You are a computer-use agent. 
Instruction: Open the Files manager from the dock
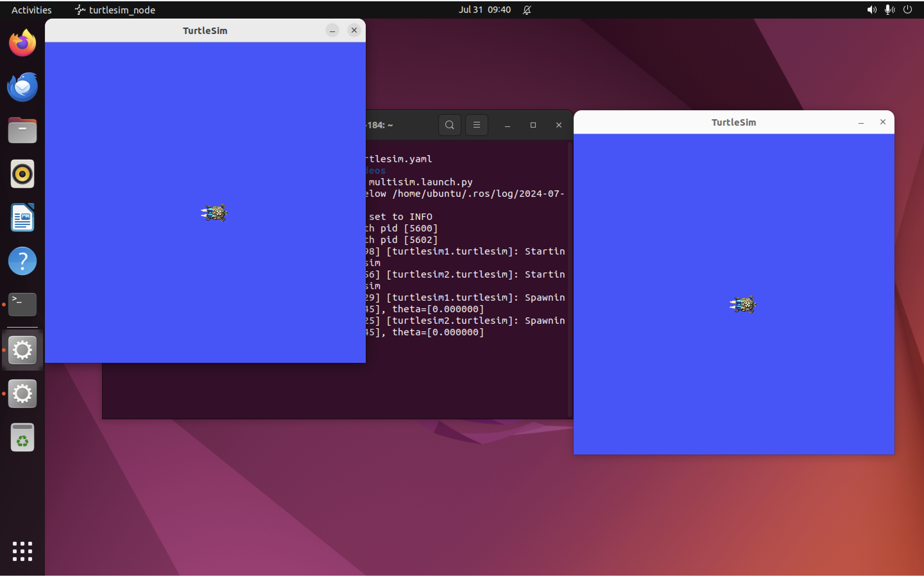[22, 130]
